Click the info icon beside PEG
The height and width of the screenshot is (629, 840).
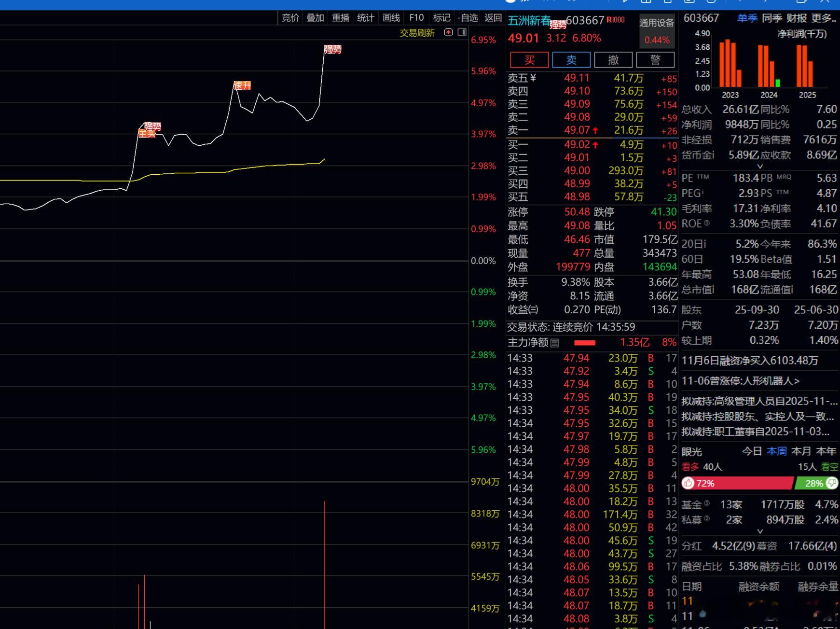click(702, 192)
